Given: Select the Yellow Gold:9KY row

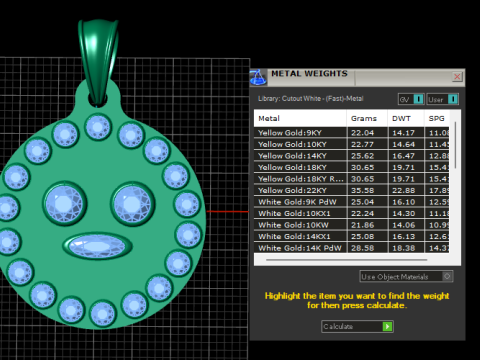Looking at the screenshot, I should point(351,133).
